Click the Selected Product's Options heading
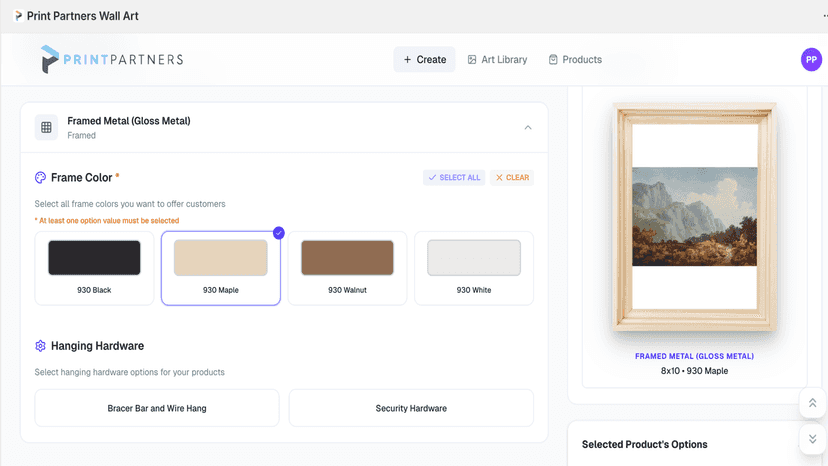The image size is (828, 466). (x=644, y=444)
